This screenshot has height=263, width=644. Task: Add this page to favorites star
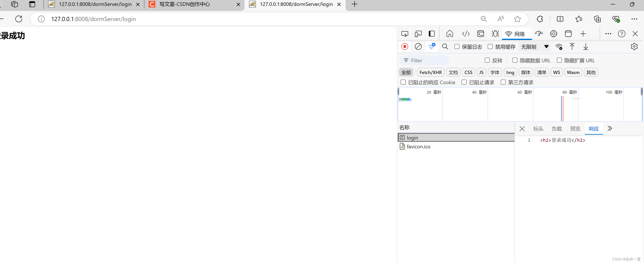tap(517, 19)
